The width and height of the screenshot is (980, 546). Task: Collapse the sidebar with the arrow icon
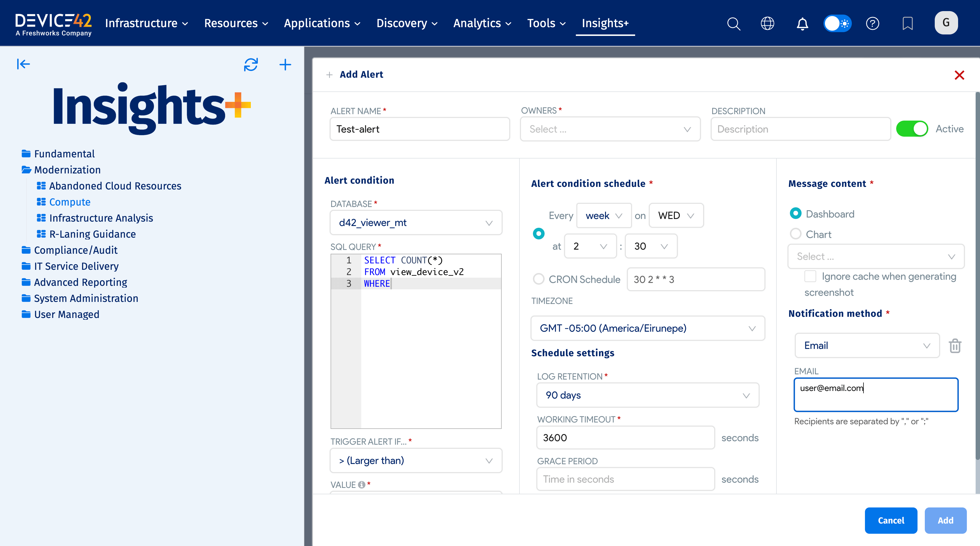click(23, 64)
